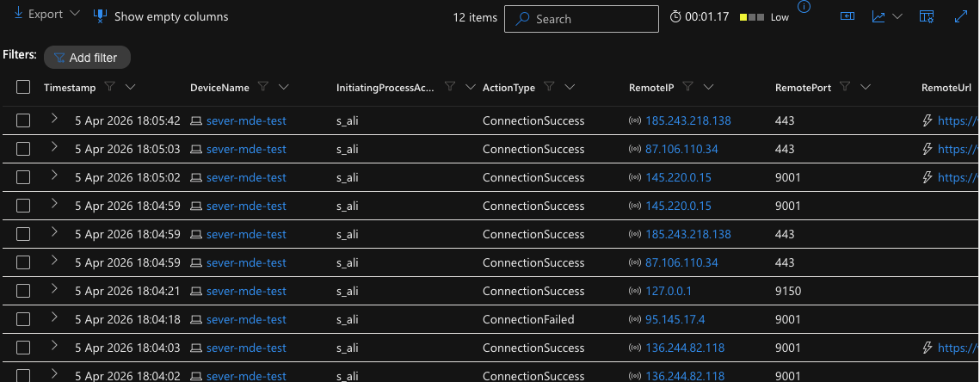Click the network signal icon before 127.0.0.1
This screenshot has width=980, height=382.
pos(635,292)
